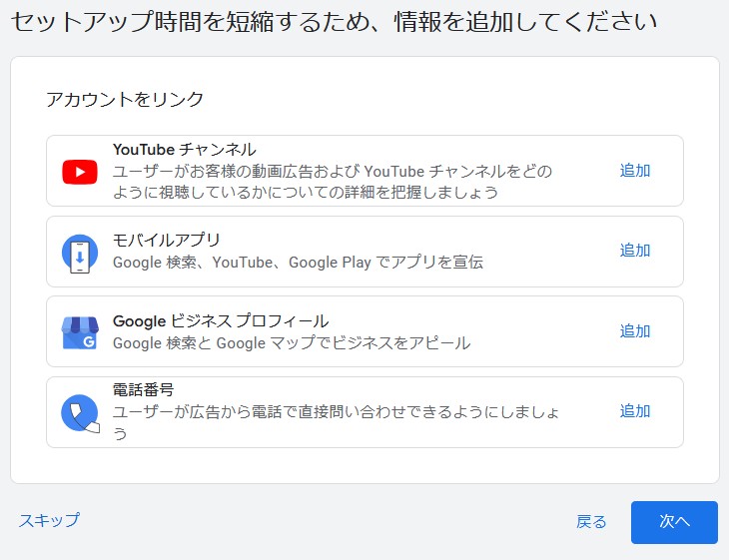Click the Google マップ business description text
The height and width of the screenshot is (560, 729).
pos(292,343)
